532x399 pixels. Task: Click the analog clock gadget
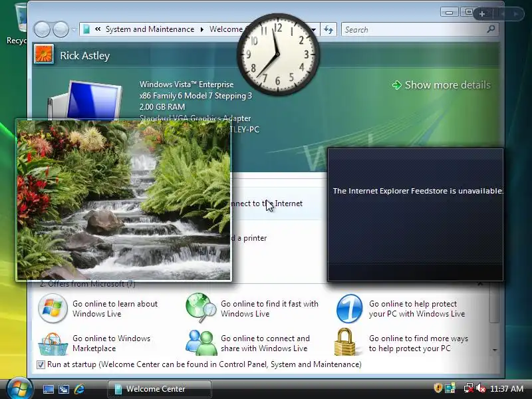click(278, 55)
